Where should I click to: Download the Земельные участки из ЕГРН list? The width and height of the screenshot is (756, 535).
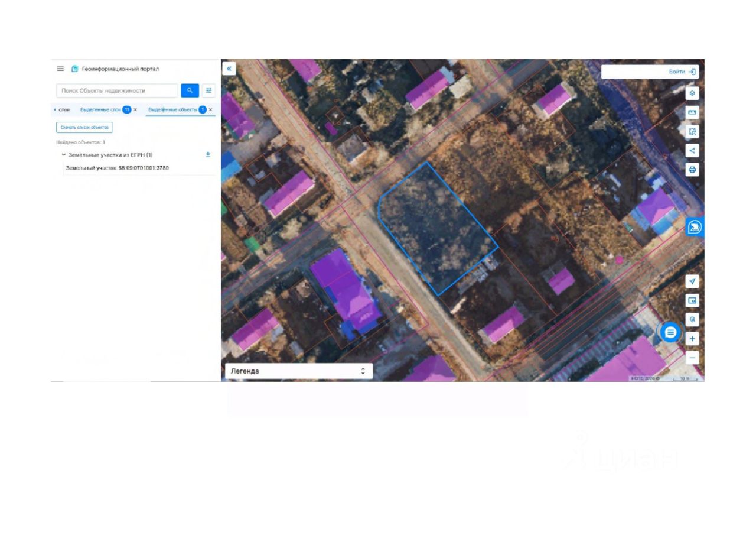[208, 155]
